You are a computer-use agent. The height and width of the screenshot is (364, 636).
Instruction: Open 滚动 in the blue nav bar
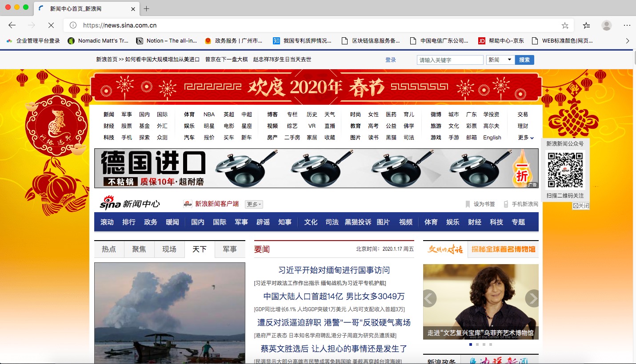[107, 222]
